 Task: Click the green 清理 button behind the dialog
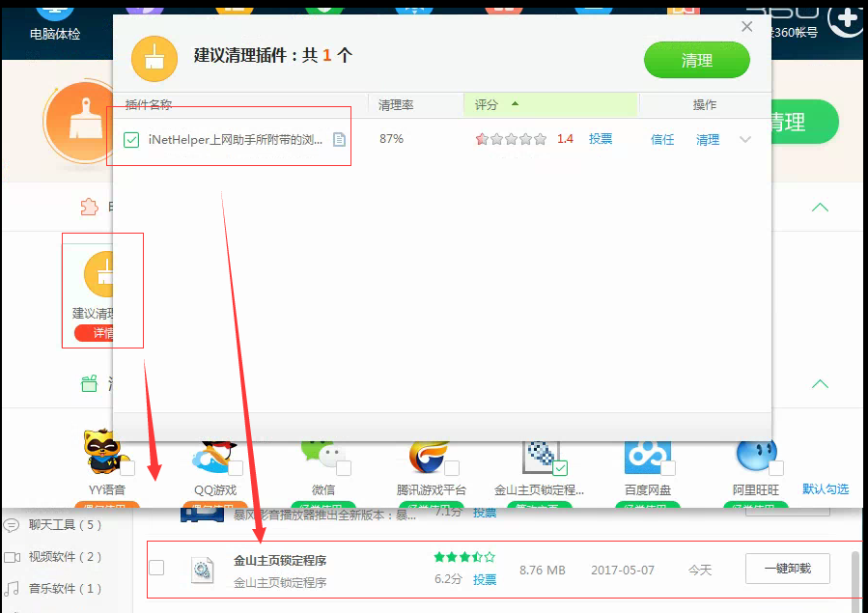pyautogui.click(x=805, y=122)
